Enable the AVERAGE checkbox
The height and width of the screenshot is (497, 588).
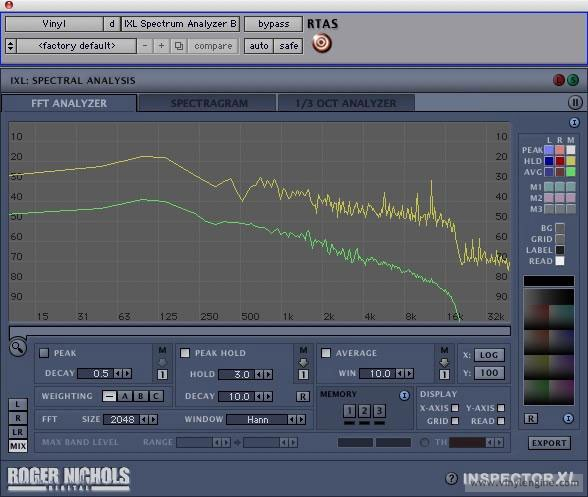tap(326, 353)
